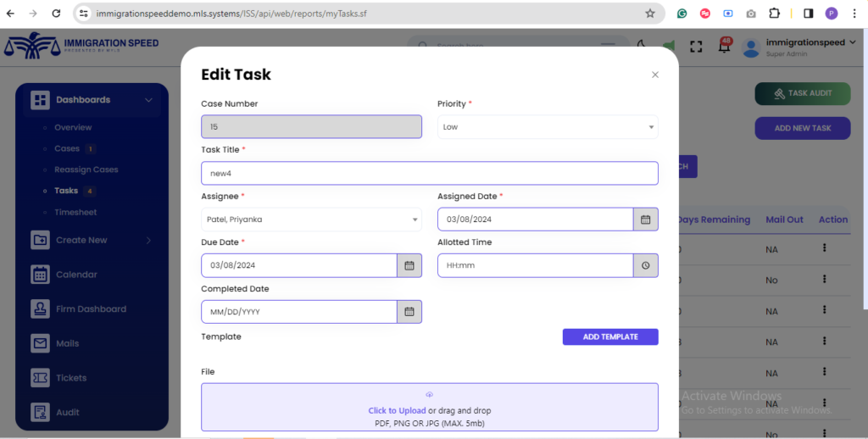Click the Firm Dashboard stamp icon
Viewport: 868px width, 439px height.
click(41, 308)
